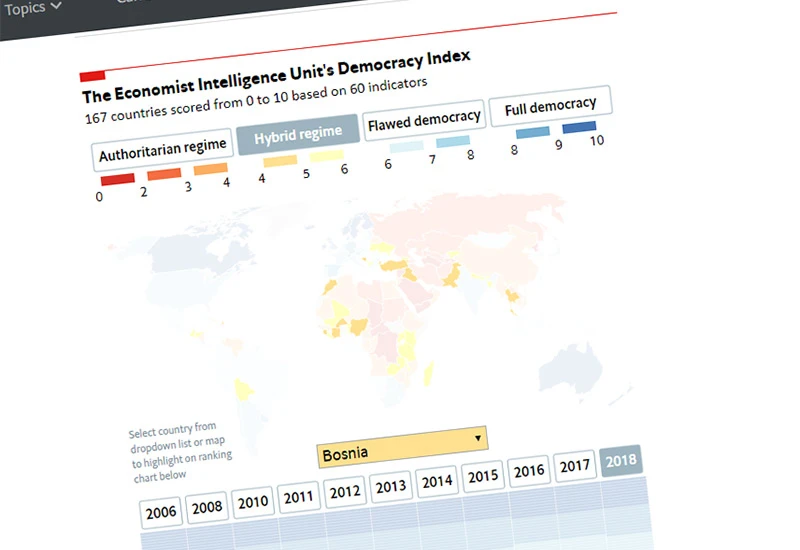Image resolution: width=800 pixels, height=550 pixels.
Task: Click the '167 countries scored' subtitle
Action: click(256, 101)
